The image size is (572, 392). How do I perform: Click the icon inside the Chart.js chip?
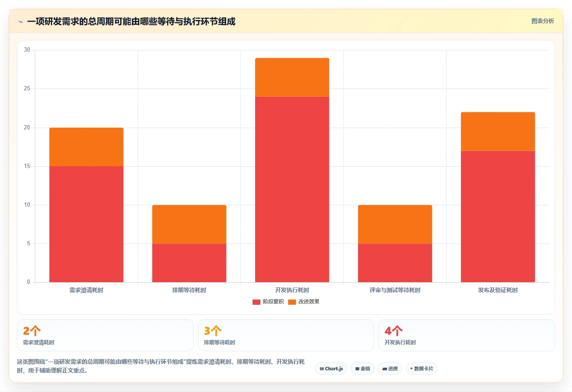click(x=322, y=369)
